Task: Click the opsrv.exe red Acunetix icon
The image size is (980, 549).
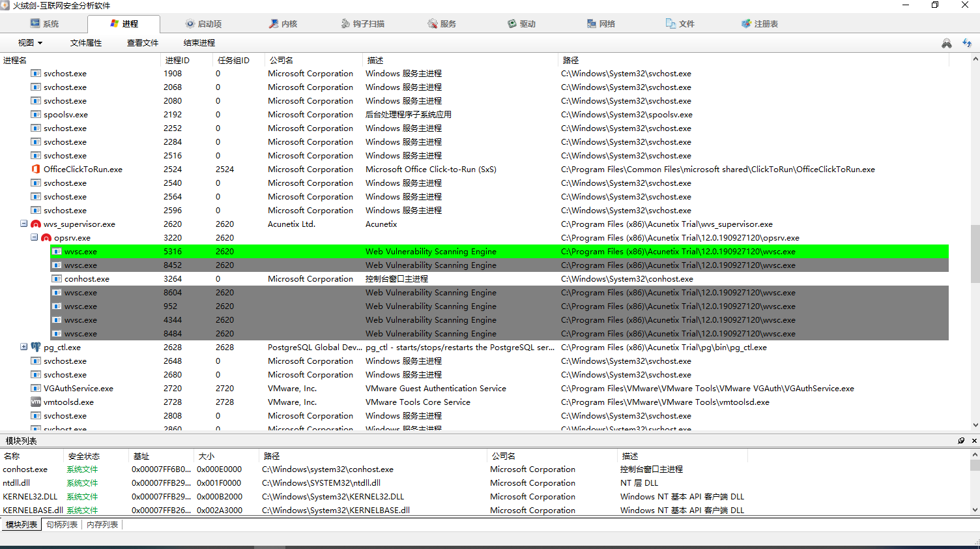Action: pyautogui.click(x=46, y=238)
